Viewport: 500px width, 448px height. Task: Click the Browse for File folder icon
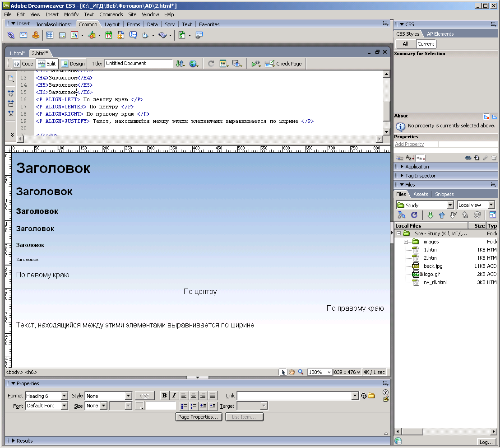371,396
